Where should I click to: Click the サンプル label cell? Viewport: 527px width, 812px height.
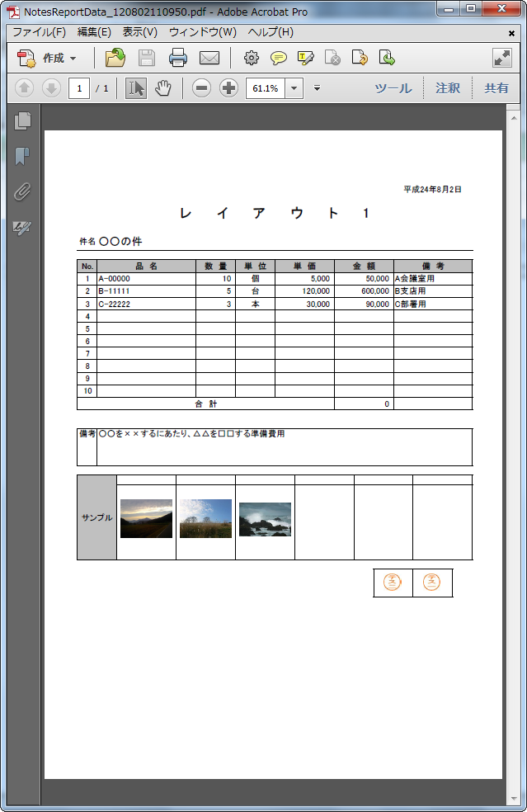pyautogui.click(x=96, y=517)
